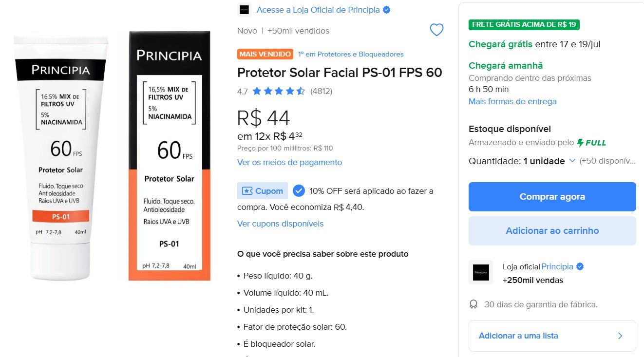Click the review count (4812)
Image resolution: width=644 pixels, height=357 pixels.
coord(322,91)
